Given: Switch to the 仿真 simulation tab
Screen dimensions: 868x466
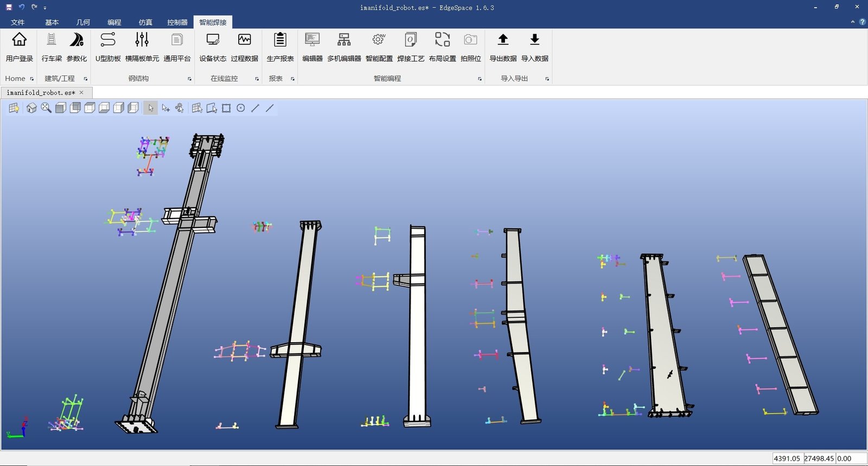Looking at the screenshot, I should 145,22.
